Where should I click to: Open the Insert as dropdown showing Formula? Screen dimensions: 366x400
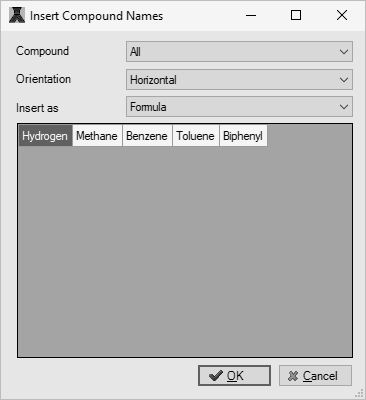(239, 107)
